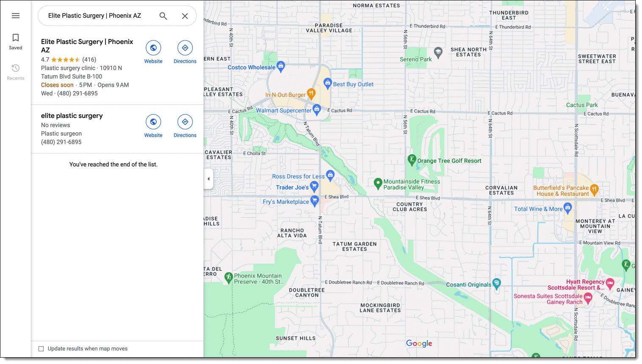Open the Saved places panel
This screenshot has width=642, height=364.
click(x=16, y=41)
